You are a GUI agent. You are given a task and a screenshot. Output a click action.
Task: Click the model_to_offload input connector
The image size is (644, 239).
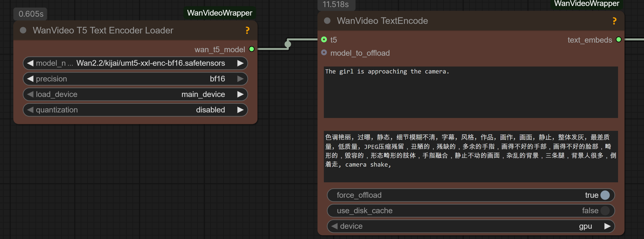[x=324, y=53]
